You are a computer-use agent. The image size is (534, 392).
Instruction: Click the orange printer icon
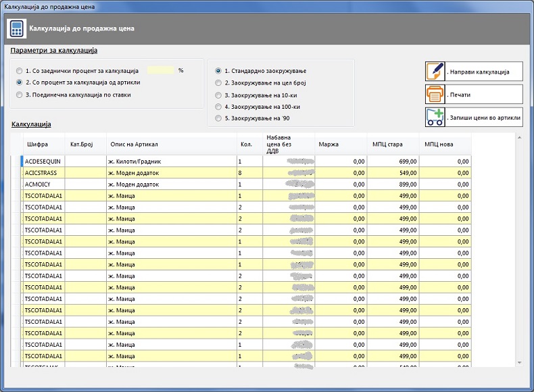pyautogui.click(x=435, y=95)
